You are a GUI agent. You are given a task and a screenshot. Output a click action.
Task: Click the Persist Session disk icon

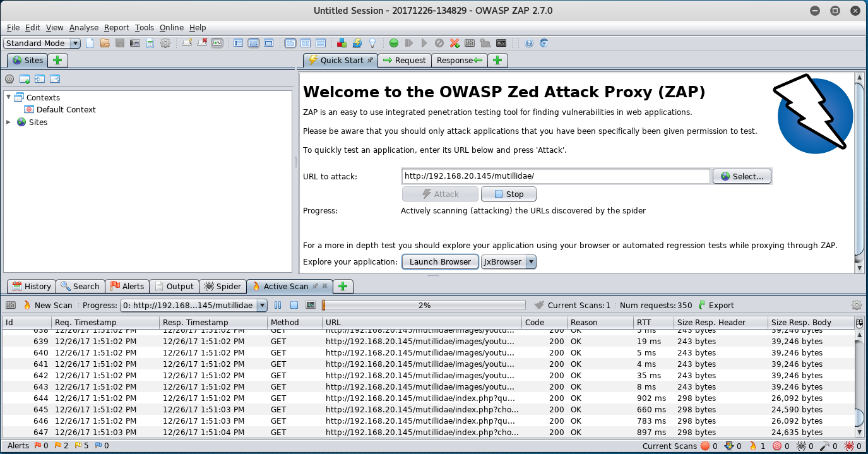[x=120, y=43]
